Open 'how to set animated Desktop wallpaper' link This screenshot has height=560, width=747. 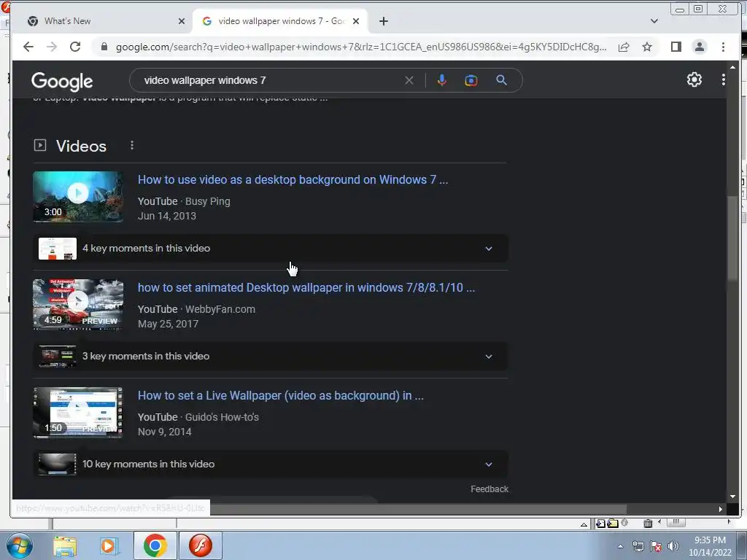306,287
